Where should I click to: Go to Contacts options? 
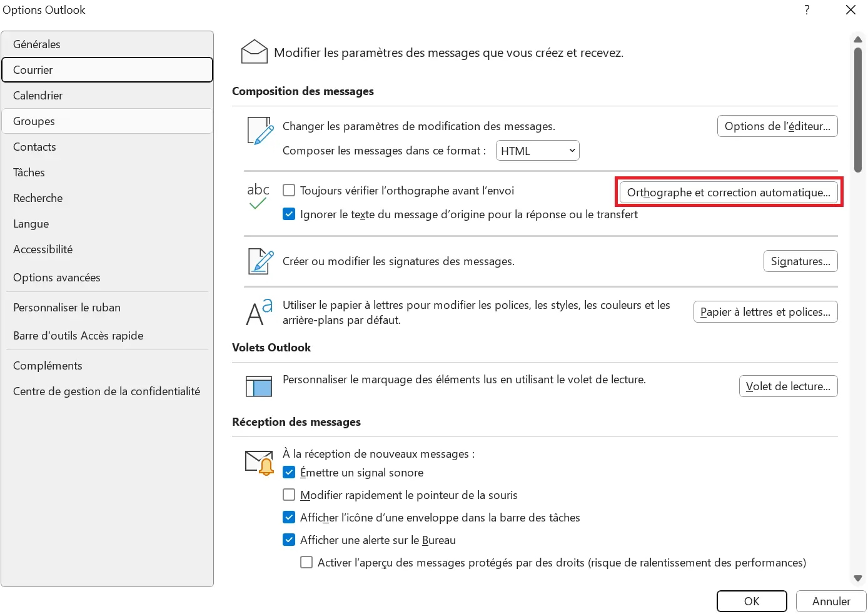tap(108, 147)
